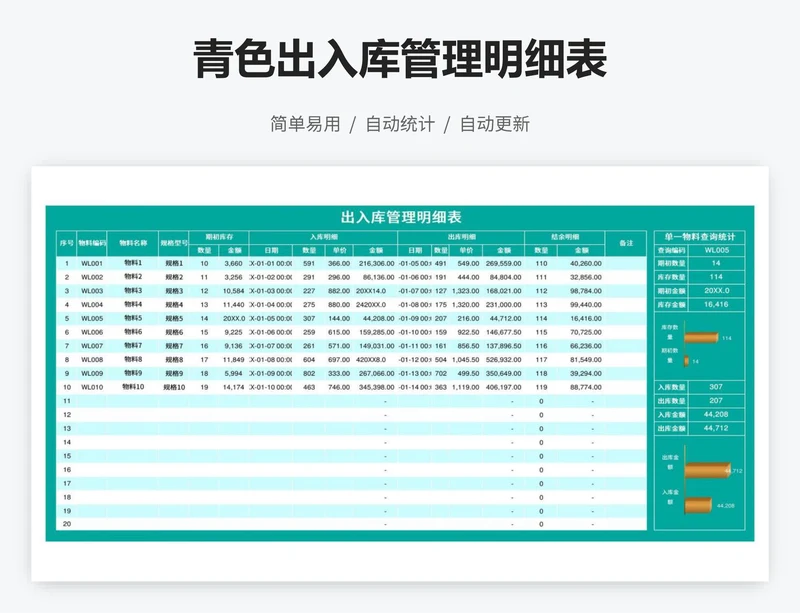The width and height of the screenshot is (800, 613).
Task: Click the 物料5 material name cell
Action: point(133,318)
